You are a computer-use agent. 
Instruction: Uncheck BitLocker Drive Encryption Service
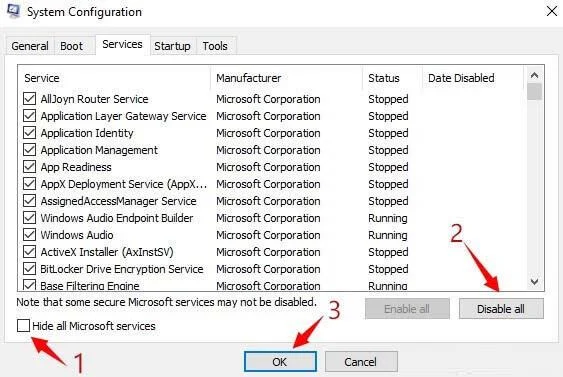click(x=29, y=269)
